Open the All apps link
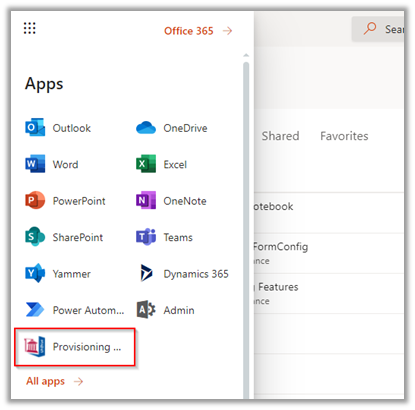 [x=45, y=381]
